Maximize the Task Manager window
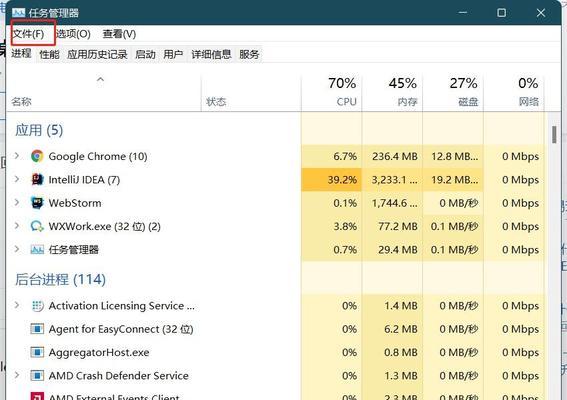 pyautogui.click(x=502, y=13)
